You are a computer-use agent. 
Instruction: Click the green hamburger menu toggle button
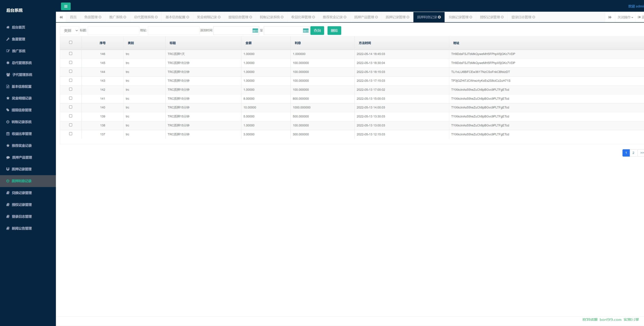click(x=66, y=6)
